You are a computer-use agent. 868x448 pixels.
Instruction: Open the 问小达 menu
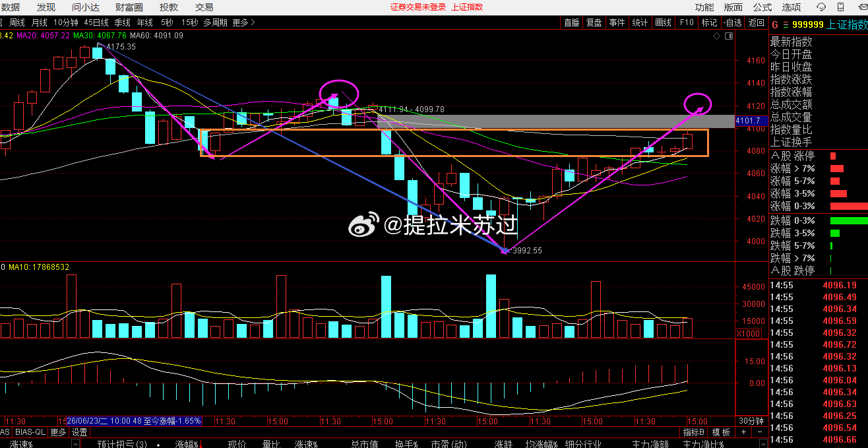pos(86,7)
